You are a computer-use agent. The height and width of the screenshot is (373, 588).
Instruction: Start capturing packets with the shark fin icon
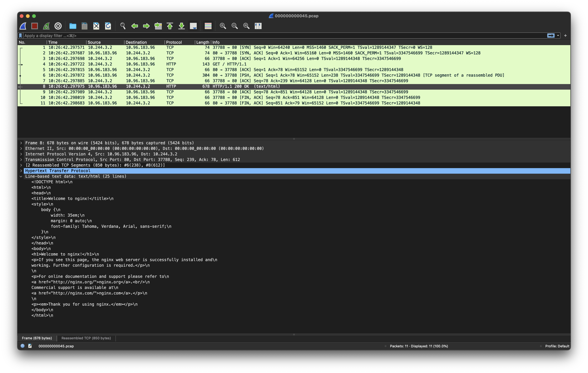[x=23, y=26]
